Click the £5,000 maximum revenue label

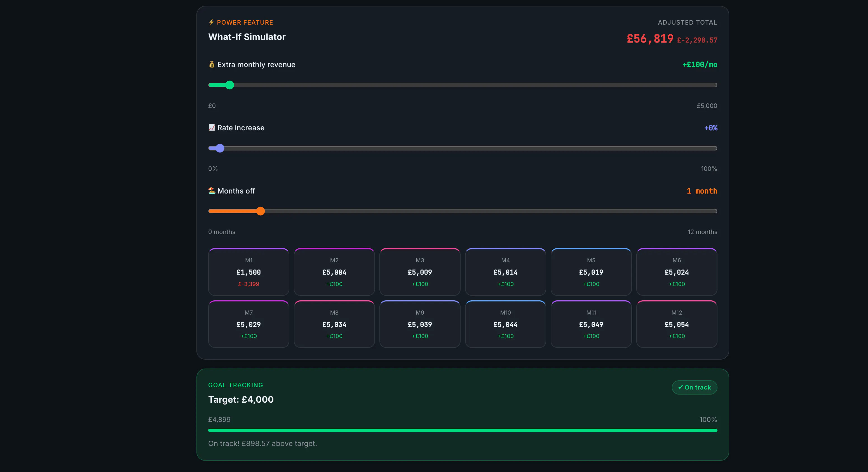click(707, 106)
